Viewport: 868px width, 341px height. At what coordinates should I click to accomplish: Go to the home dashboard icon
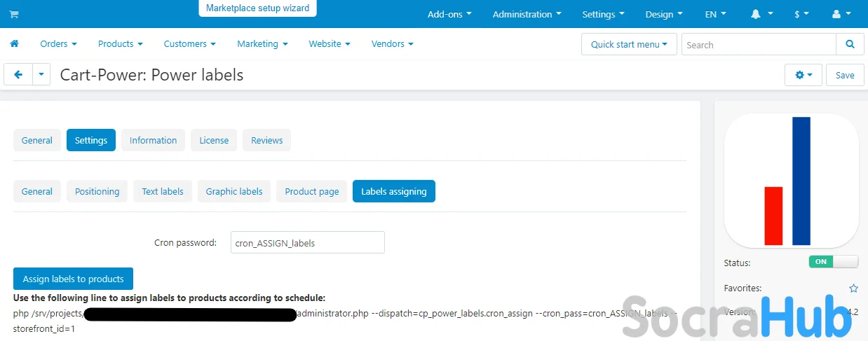click(14, 43)
